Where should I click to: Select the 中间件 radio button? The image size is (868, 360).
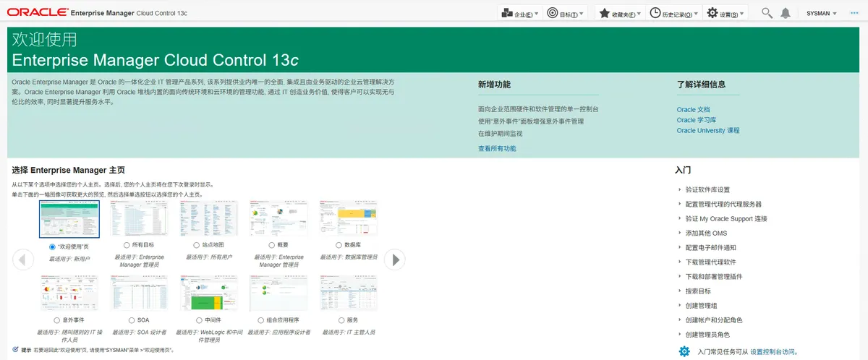point(199,320)
